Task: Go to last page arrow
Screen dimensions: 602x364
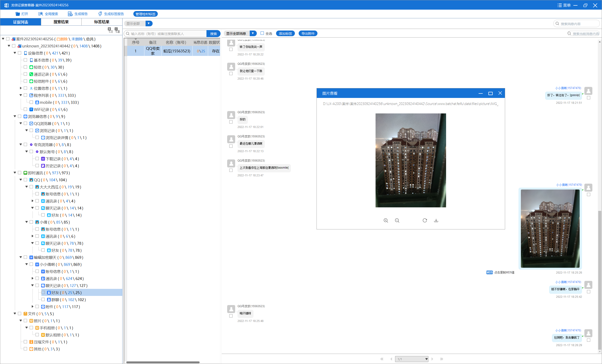Action: [x=442, y=359]
